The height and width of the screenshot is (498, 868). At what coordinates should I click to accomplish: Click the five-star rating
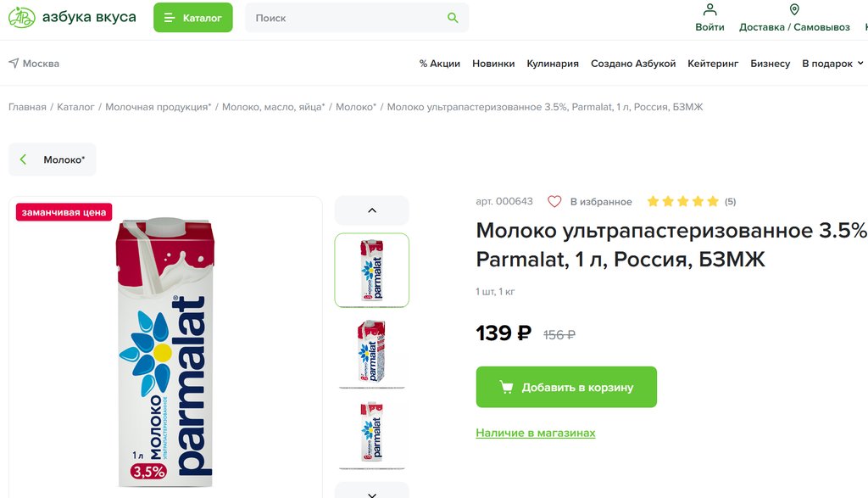click(682, 202)
